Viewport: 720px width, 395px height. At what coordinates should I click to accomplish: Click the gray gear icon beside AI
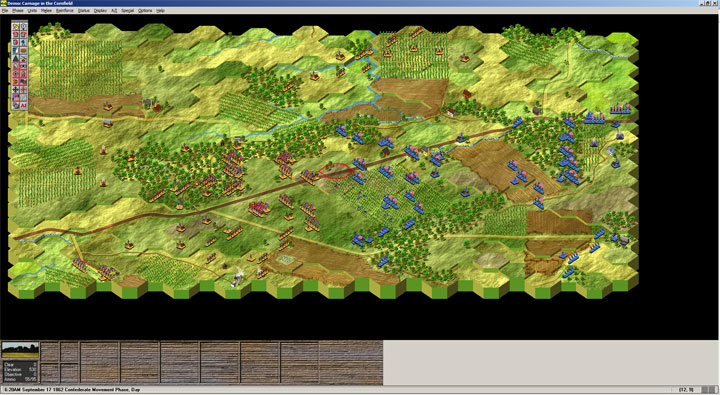click(15, 105)
